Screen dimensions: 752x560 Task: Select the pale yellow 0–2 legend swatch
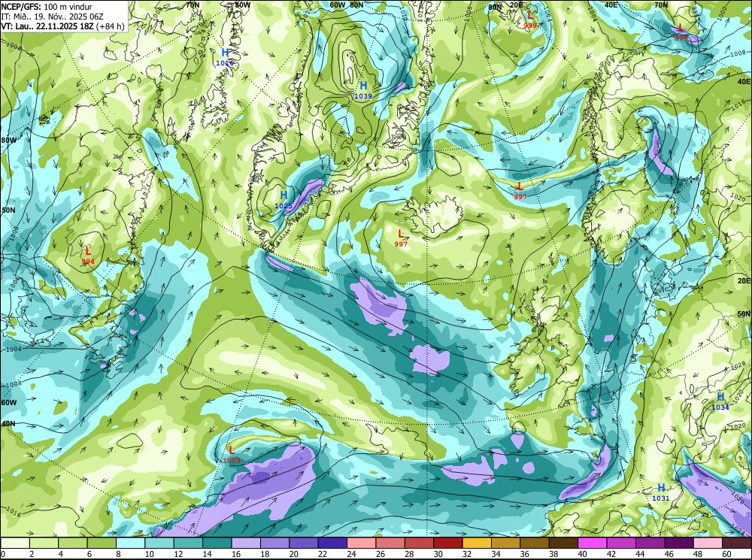click(15, 543)
